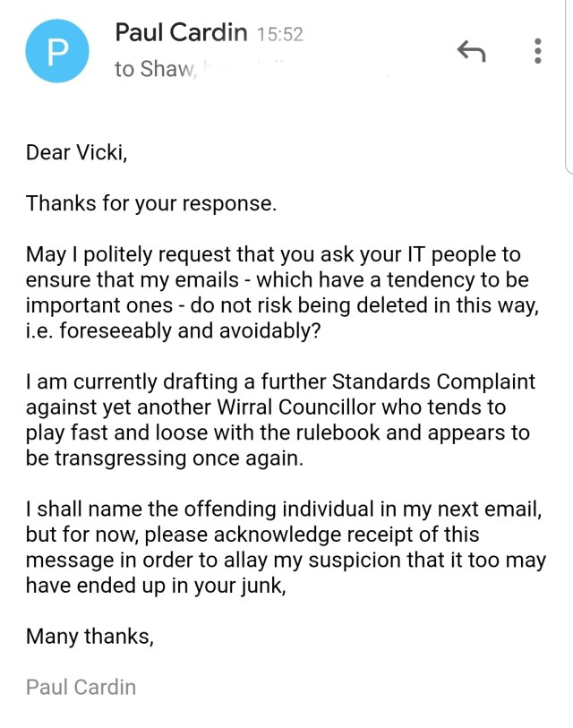Click the gray Paul Cardin signature
The width and height of the screenshot is (573, 728).
click(81, 688)
